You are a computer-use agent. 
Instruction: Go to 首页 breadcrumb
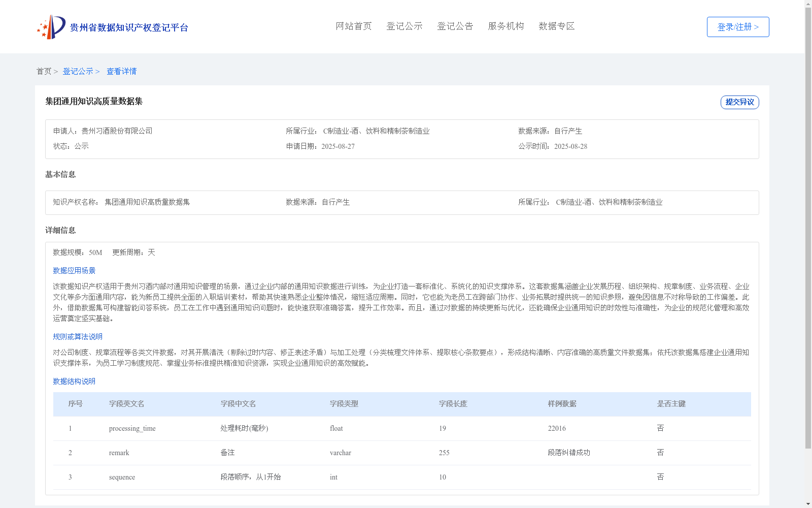pyautogui.click(x=44, y=71)
